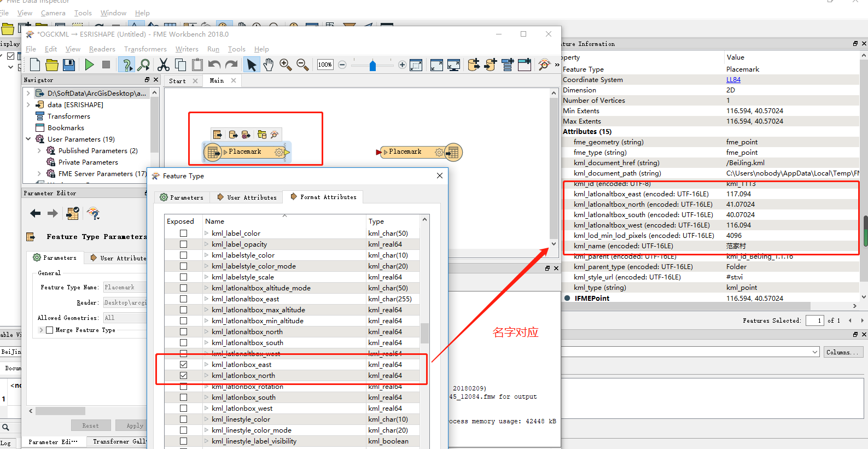Click the add bookmark icon in toolbar
The height and width of the screenshot is (449, 868).
coord(525,65)
